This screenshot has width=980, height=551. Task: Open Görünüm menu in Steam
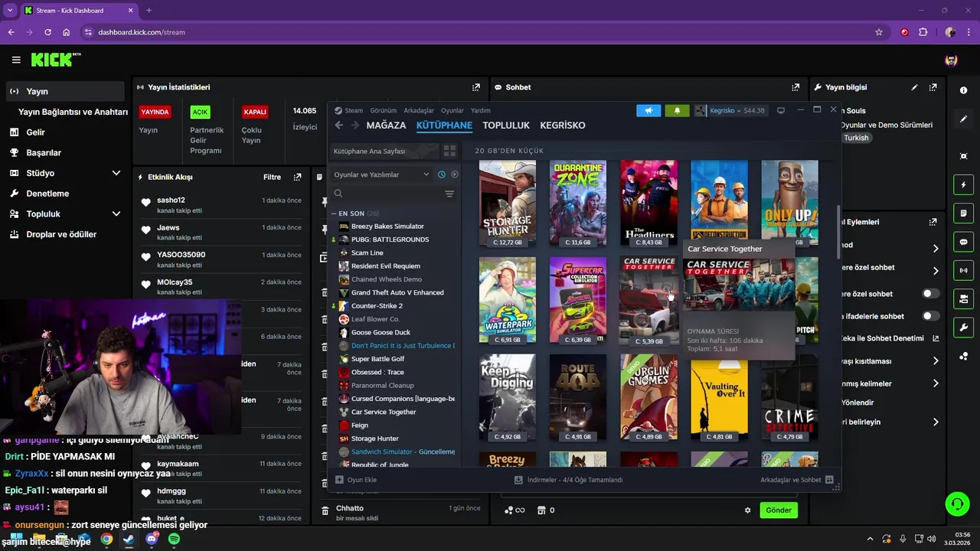pyautogui.click(x=384, y=111)
